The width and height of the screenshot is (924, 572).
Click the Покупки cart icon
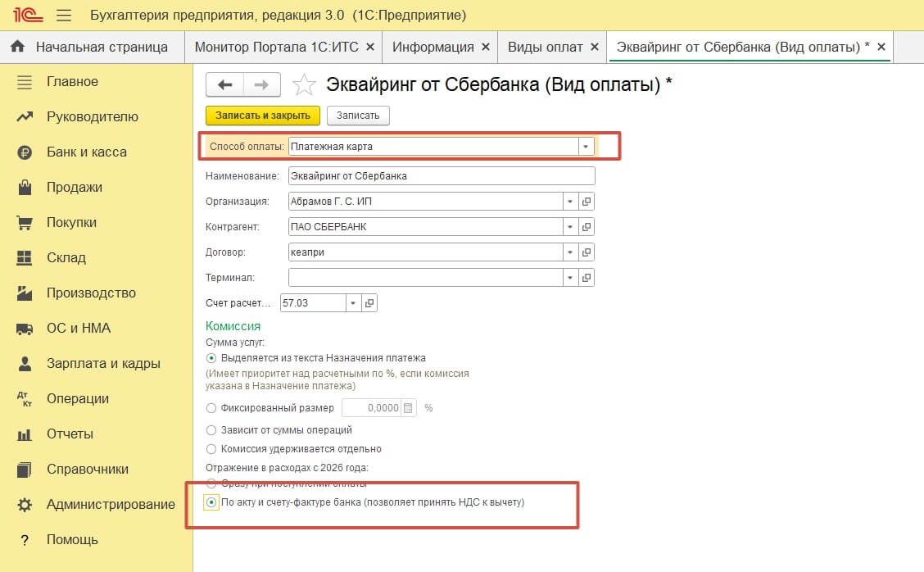24,223
